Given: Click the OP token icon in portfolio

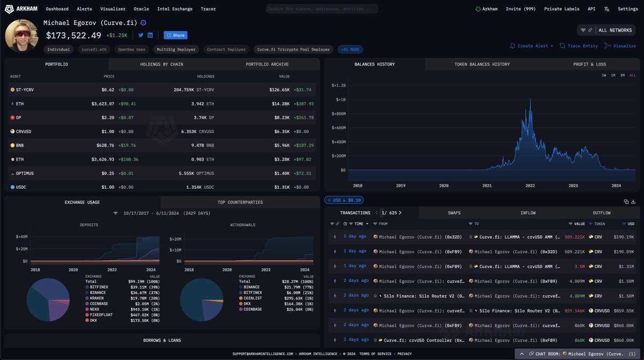Looking at the screenshot, I should 12,117.
